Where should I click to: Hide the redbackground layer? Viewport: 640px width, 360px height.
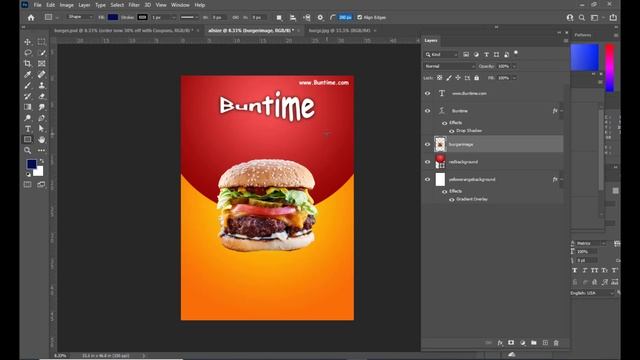427,162
